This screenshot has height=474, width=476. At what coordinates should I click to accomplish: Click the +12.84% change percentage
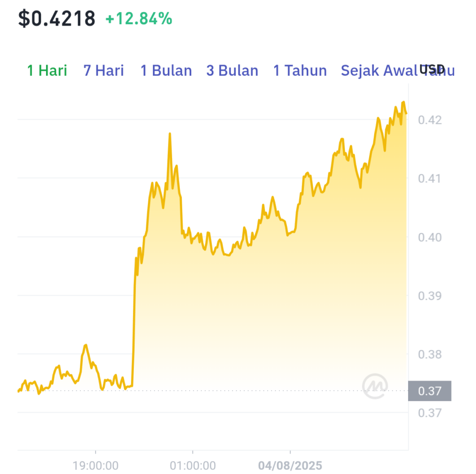point(139,19)
